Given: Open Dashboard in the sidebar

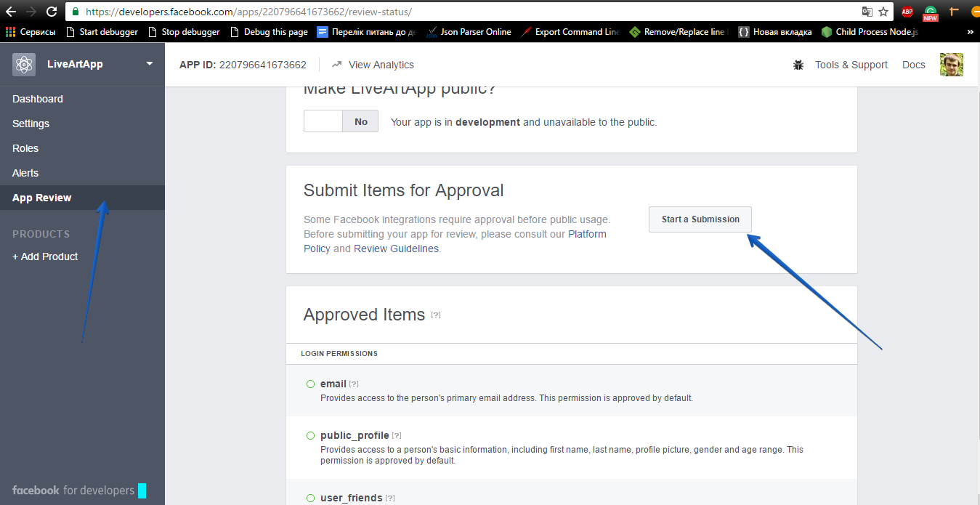Looking at the screenshot, I should pos(38,99).
